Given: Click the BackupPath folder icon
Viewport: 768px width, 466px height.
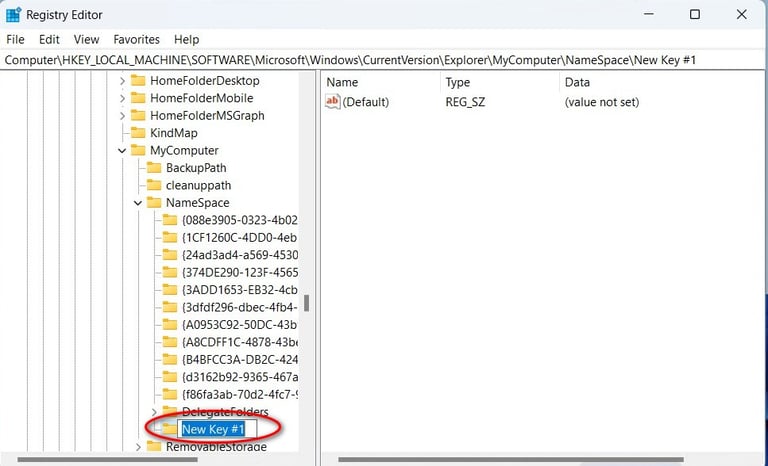Looking at the screenshot, I should pyautogui.click(x=154, y=168).
